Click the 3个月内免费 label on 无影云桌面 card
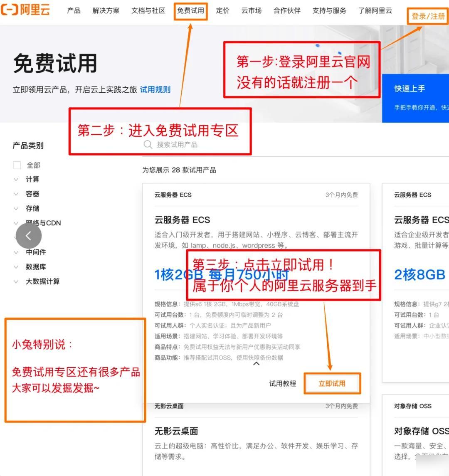Screen dimensions: 449x476 click(x=342, y=406)
